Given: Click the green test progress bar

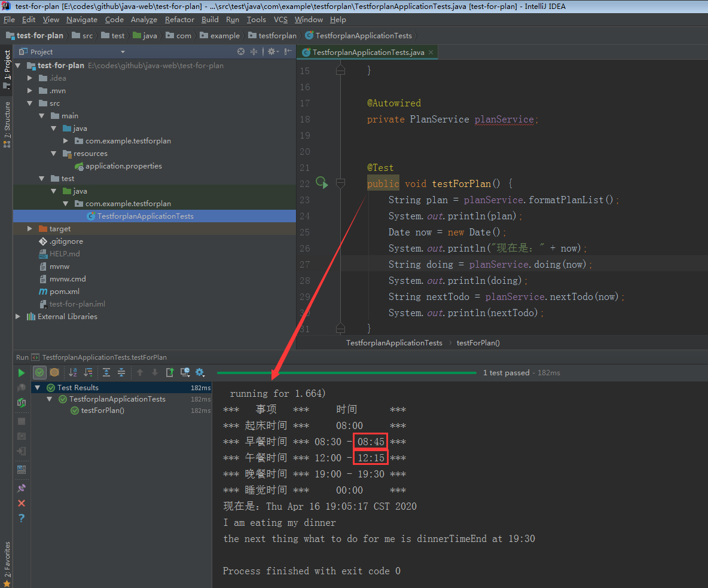Looking at the screenshot, I should coord(346,373).
